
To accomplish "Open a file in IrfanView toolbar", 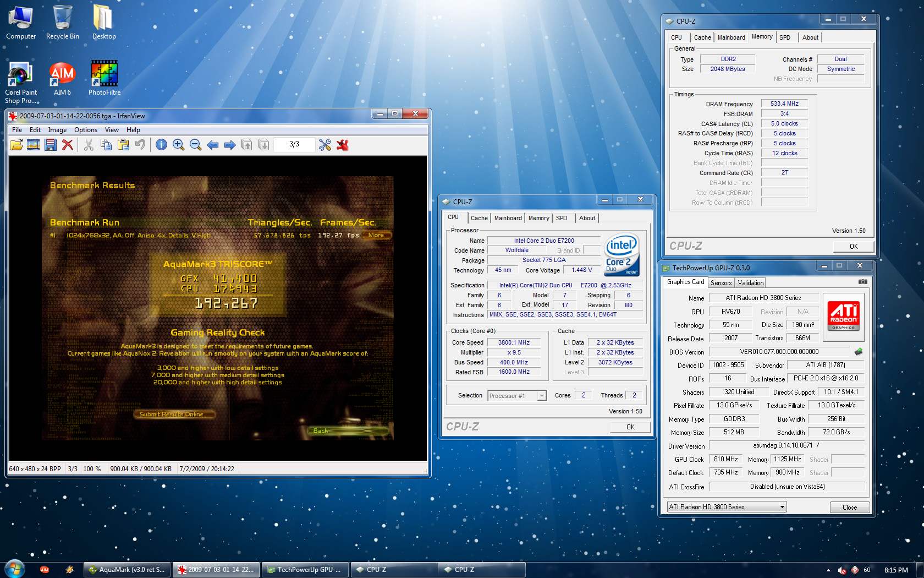I will click(16, 145).
